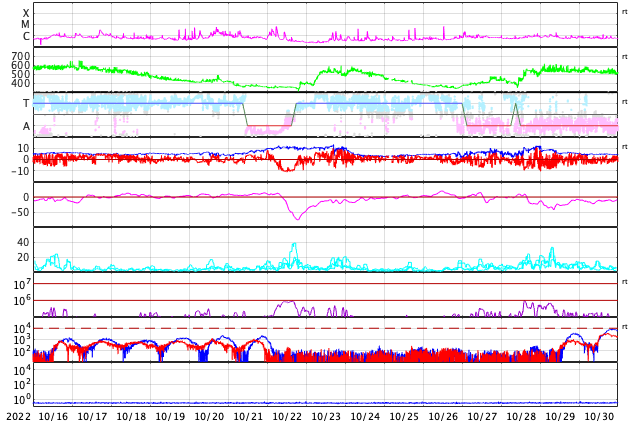Click the 10^3 axis label of the flux panel
Screen dimensions: 634x424
(x=22, y=340)
